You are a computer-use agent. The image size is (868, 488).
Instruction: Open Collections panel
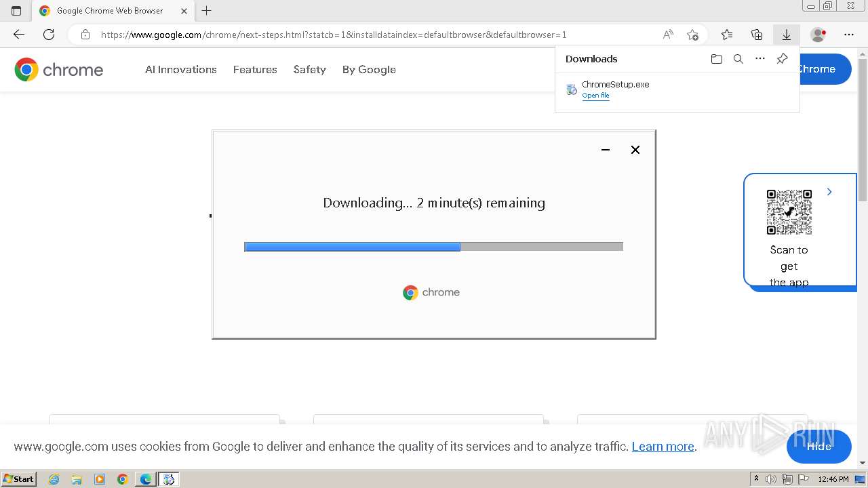coord(757,35)
